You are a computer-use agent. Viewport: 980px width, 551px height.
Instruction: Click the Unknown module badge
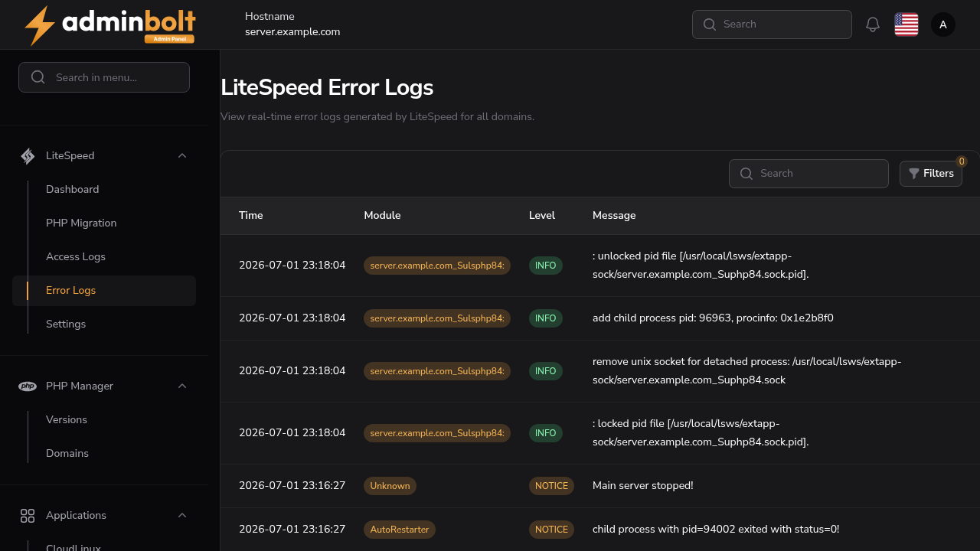click(390, 486)
